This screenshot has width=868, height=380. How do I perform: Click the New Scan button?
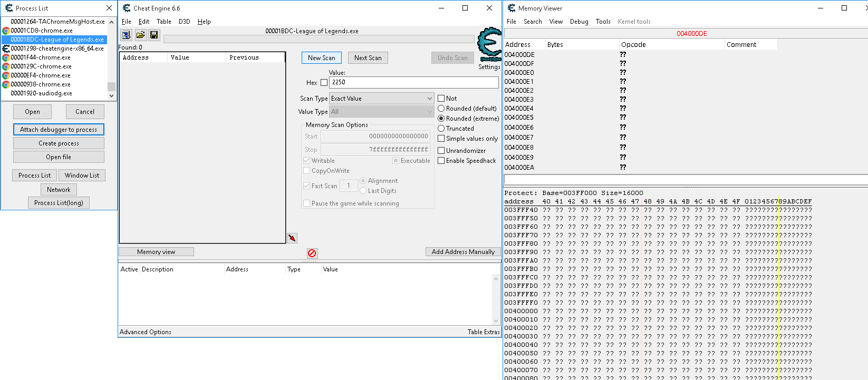coord(322,58)
